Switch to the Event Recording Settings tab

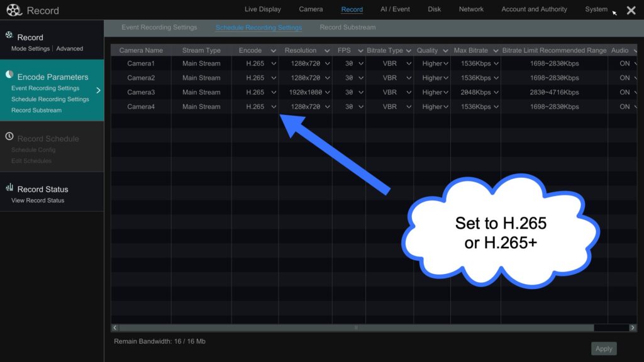click(159, 28)
